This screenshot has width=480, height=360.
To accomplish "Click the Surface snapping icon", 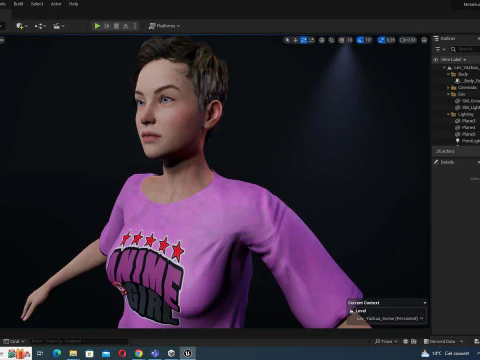I will coord(332,40).
